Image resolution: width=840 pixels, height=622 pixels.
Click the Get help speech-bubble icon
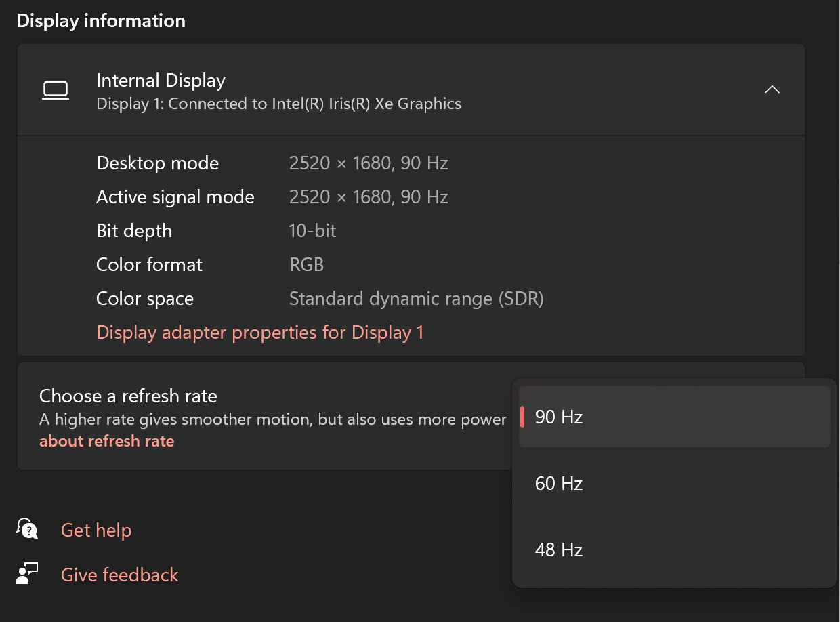click(x=27, y=529)
